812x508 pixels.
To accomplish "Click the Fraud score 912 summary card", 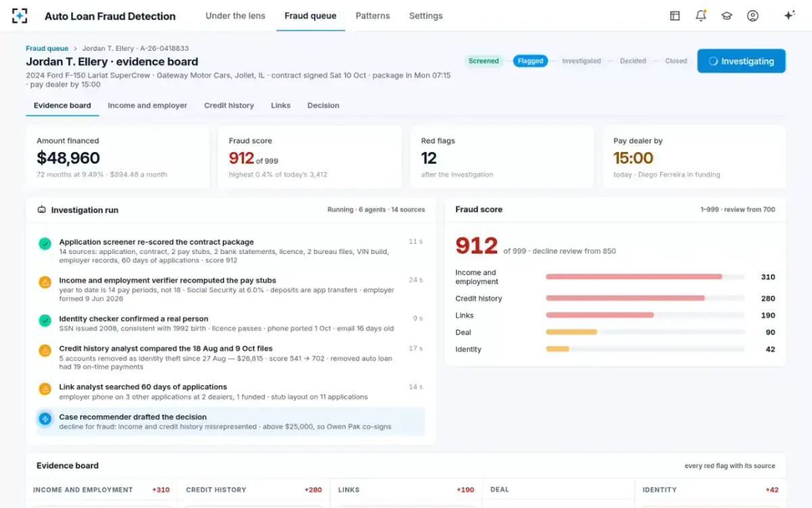I will click(x=310, y=157).
